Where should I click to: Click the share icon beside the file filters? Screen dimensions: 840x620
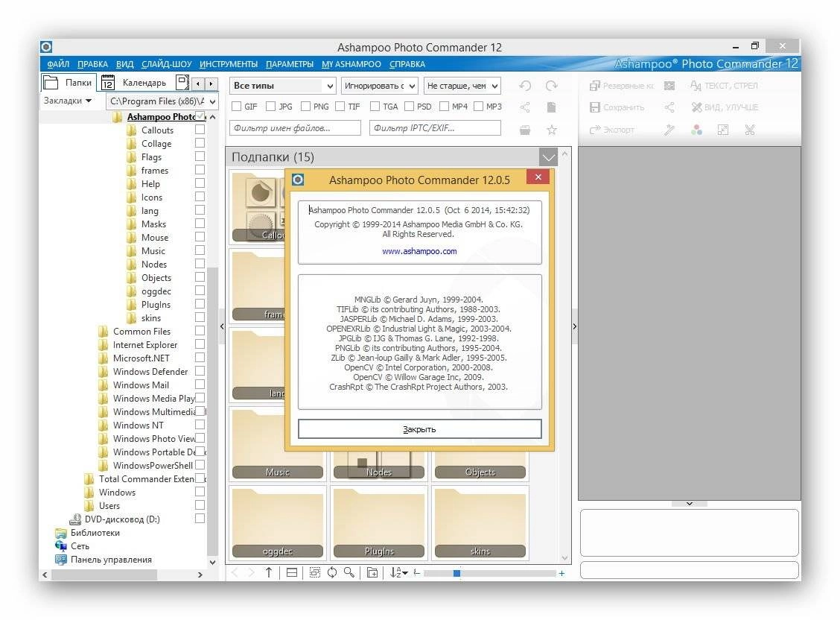tap(525, 107)
